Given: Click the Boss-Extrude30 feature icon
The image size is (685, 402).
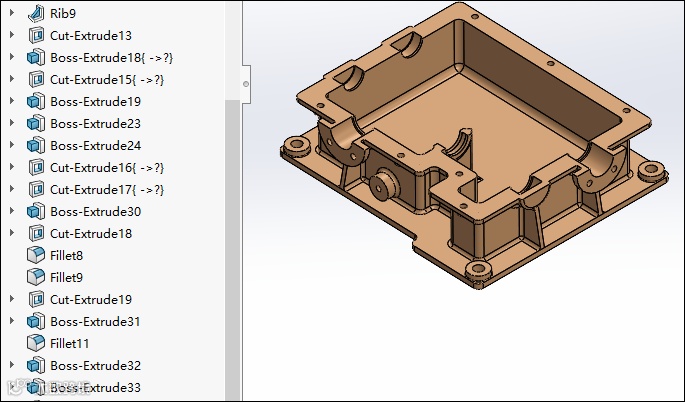Looking at the screenshot, I should tap(36, 211).
